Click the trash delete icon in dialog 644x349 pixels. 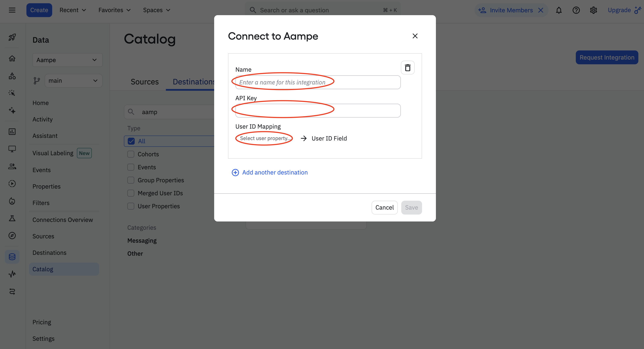pyautogui.click(x=408, y=68)
